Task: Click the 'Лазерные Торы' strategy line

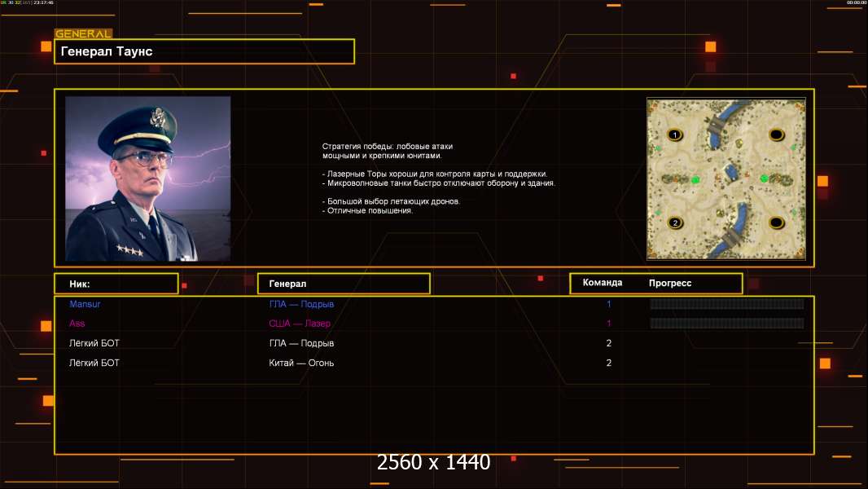Action: pos(435,174)
